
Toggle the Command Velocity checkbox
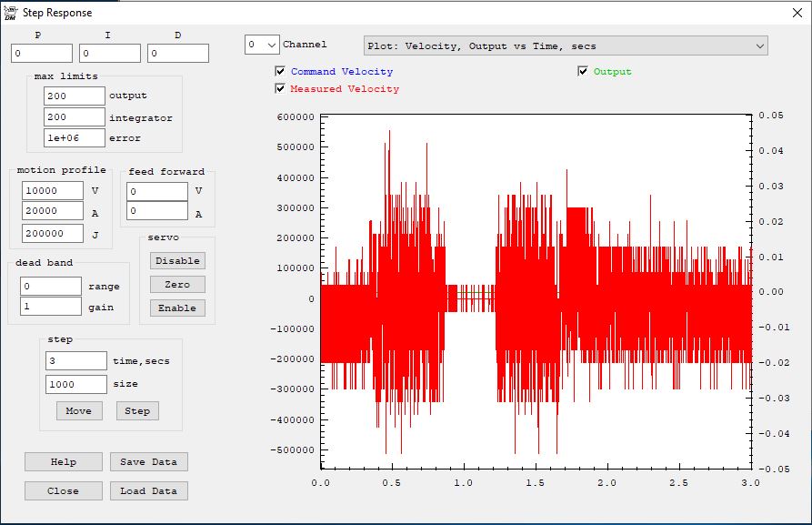(281, 72)
